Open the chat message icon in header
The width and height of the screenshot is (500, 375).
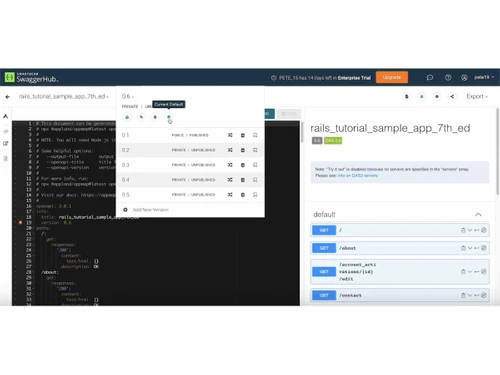(430, 78)
